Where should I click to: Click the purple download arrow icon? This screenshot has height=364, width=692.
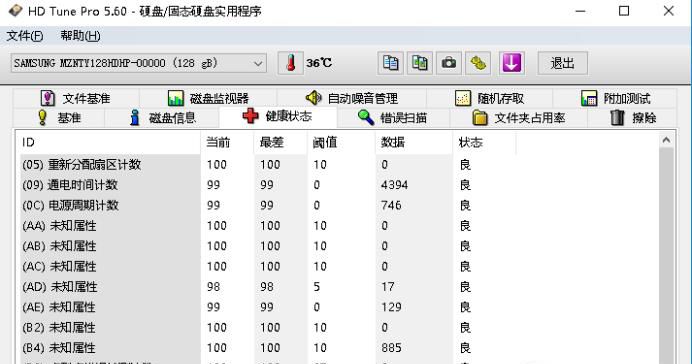[x=511, y=63]
